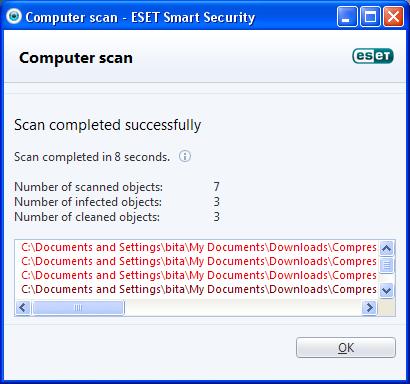Select third red infected file path
Image resolution: width=410 pixels, height=384 pixels.
[x=199, y=275]
